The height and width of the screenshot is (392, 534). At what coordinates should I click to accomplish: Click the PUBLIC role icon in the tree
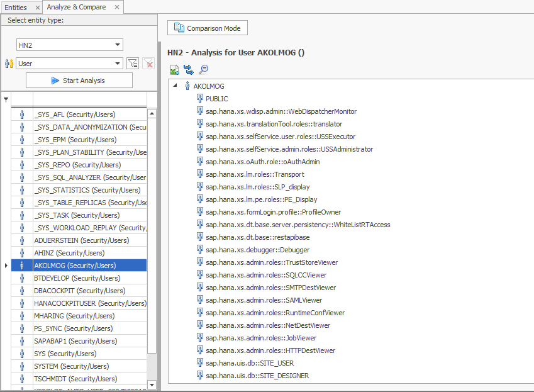point(200,99)
